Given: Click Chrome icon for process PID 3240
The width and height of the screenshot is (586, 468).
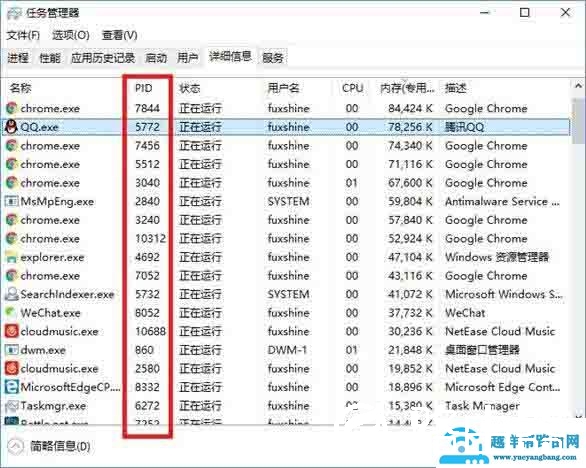Looking at the screenshot, I should coord(11,220).
